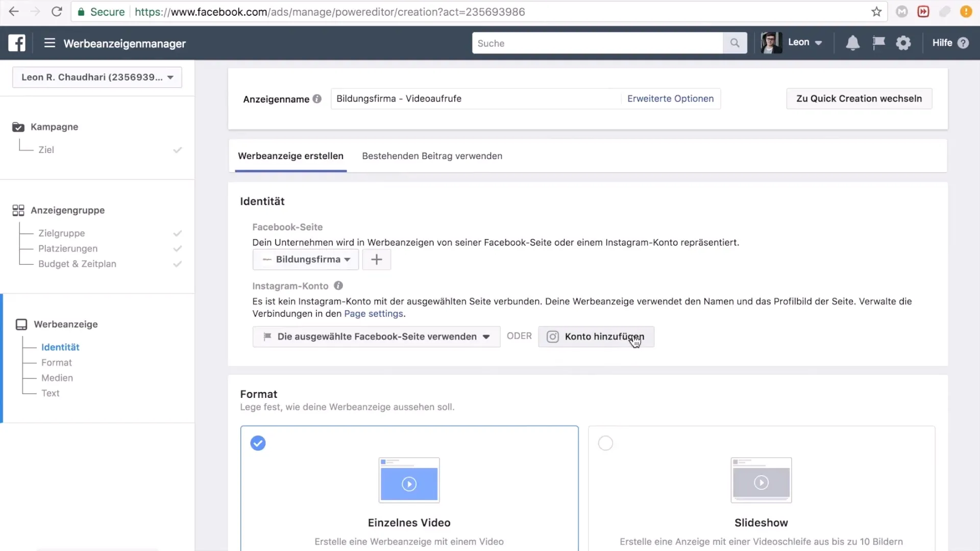Click the Werbeanzeige heading in sidebar

point(66,324)
